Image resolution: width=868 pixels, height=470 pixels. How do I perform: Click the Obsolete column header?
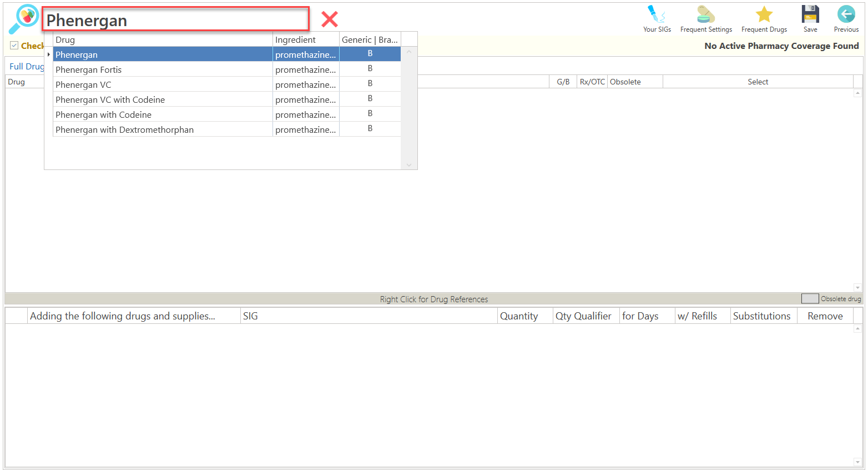[x=635, y=82]
